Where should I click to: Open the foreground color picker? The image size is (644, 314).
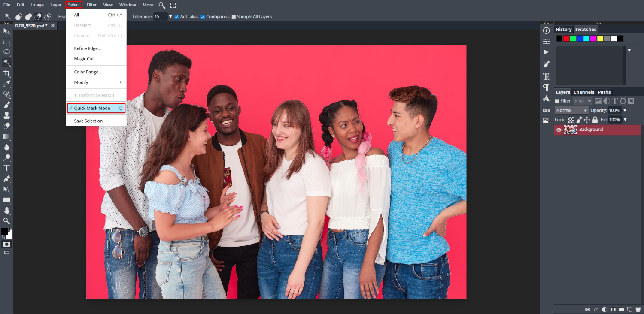click(x=4, y=231)
